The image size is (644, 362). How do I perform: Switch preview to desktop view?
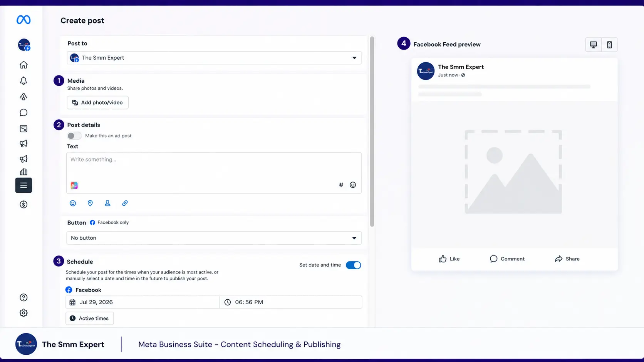pyautogui.click(x=593, y=45)
